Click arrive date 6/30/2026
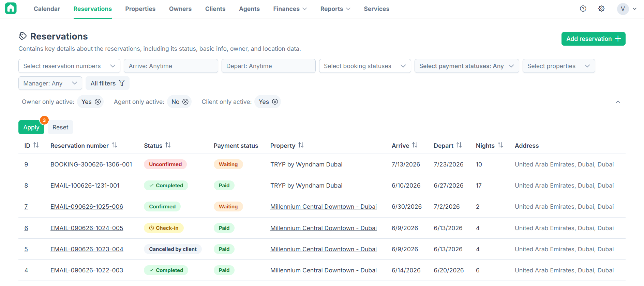 pos(407,207)
